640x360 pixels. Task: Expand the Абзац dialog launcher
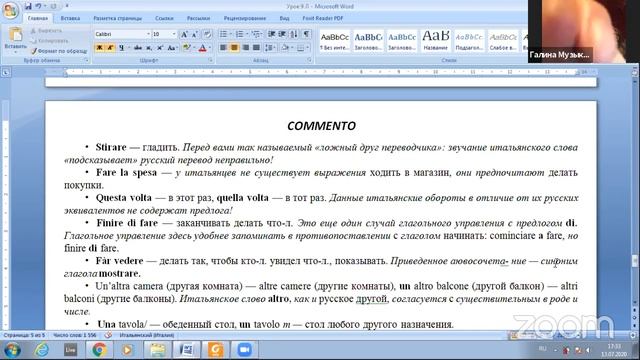coord(310,60)
